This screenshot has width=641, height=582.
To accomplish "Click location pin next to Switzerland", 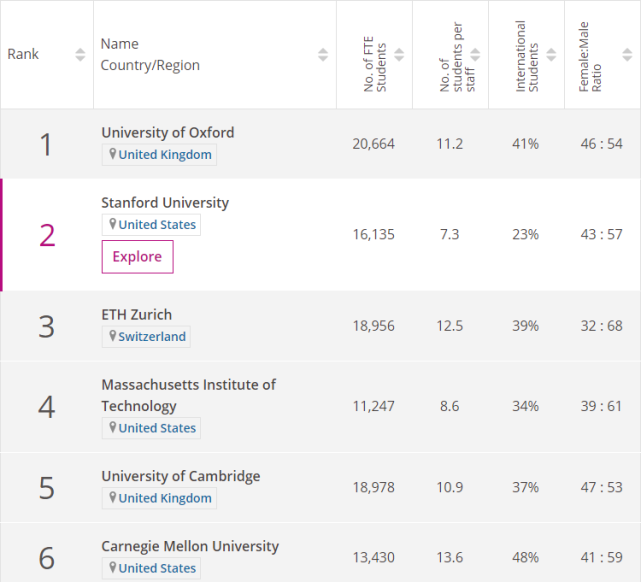I will pos(112,336).
